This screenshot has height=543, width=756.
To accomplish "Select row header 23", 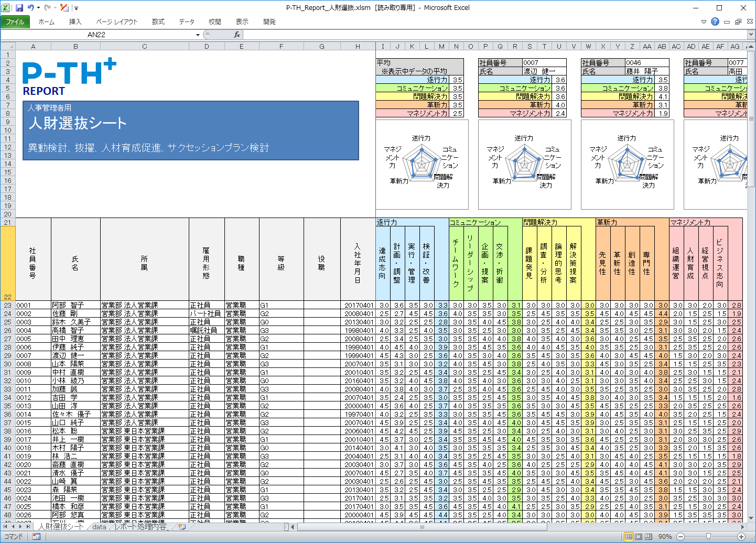I will pyautogui.click(x=8, y=305).
